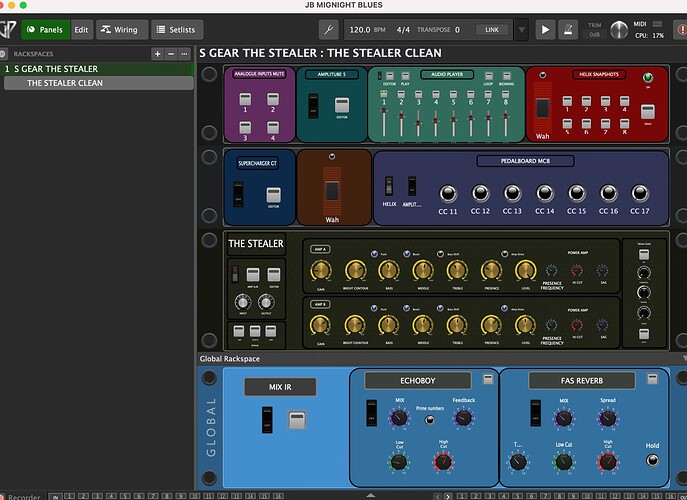
Task: Click the Helix Snapshots Wah pedal
Action: 542,108
